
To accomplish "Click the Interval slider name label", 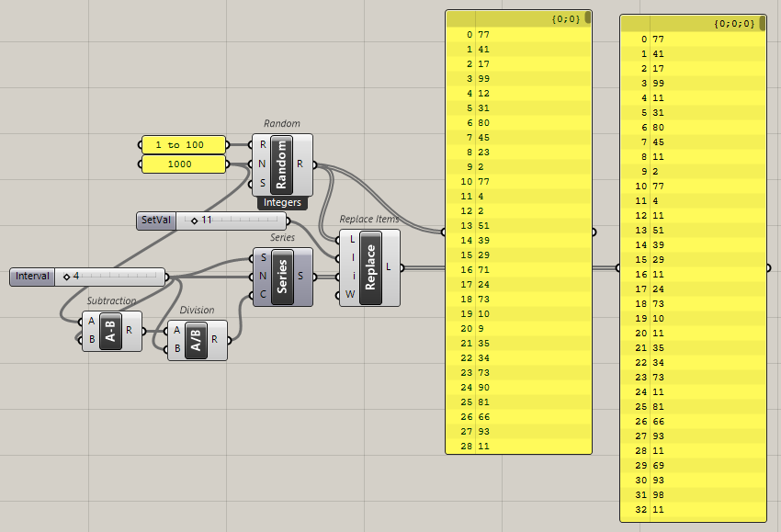I will click(x=31, y=277).
